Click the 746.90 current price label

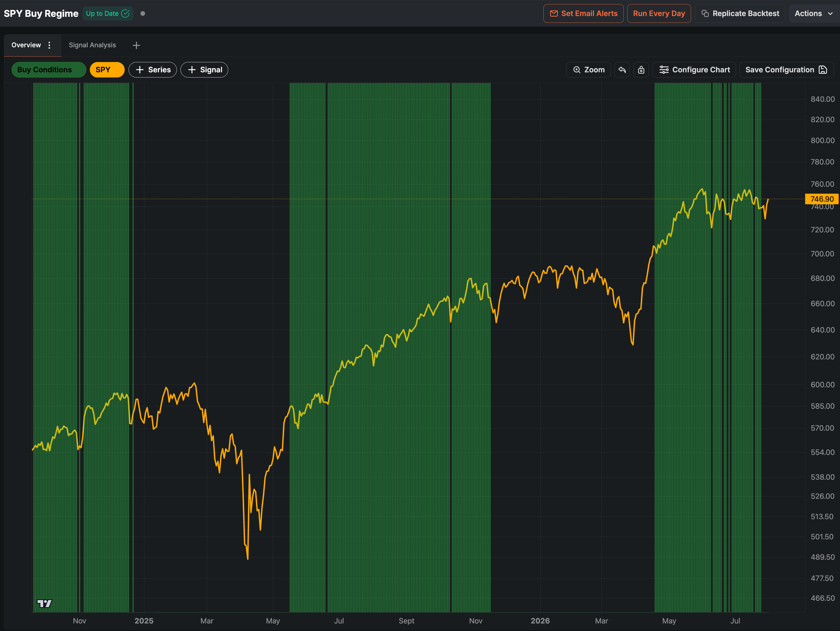pos(822,199)
